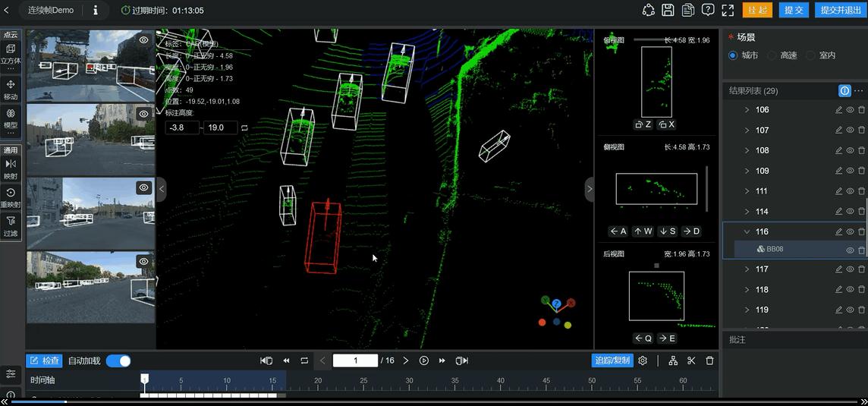Edit result 106 with pencil icon
Image resolution: width=868 pixels, height=406 pixels.
coord(838,110)
